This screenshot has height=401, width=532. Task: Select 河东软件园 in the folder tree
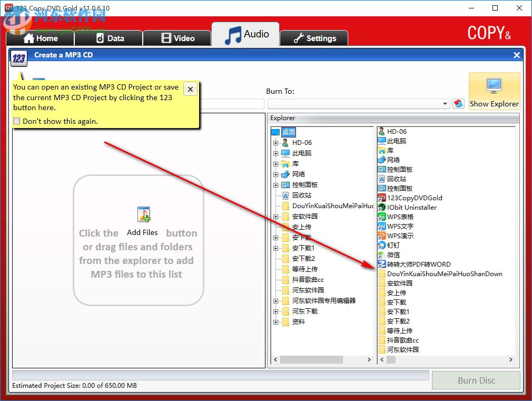click(x=308, y=290)
